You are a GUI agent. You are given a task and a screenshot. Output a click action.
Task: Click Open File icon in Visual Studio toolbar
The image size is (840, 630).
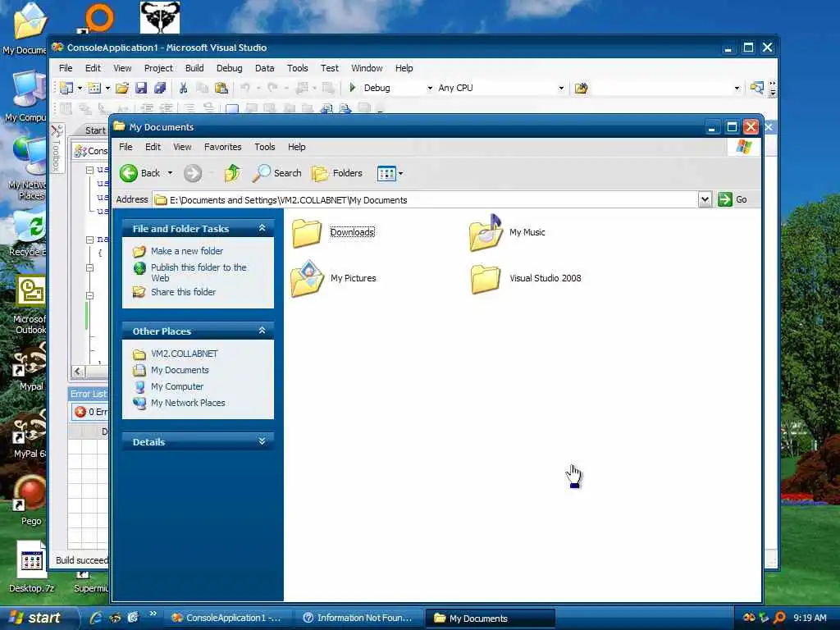[122, 88]
